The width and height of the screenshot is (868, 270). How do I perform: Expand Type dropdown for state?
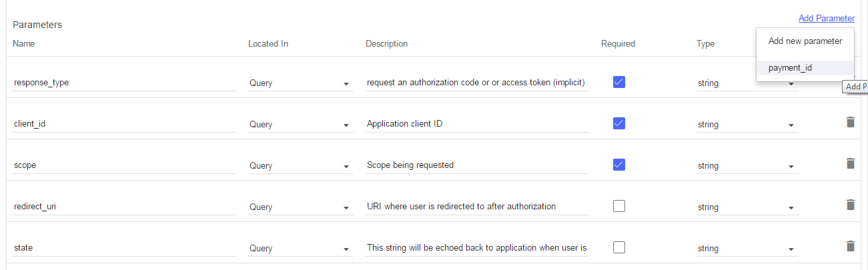point(747,249)
